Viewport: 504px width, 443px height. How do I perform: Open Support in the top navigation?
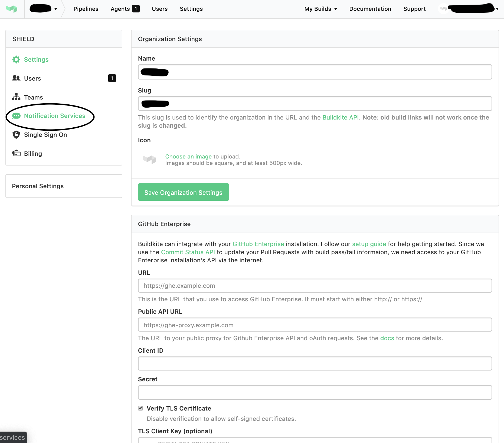(414, 9)
